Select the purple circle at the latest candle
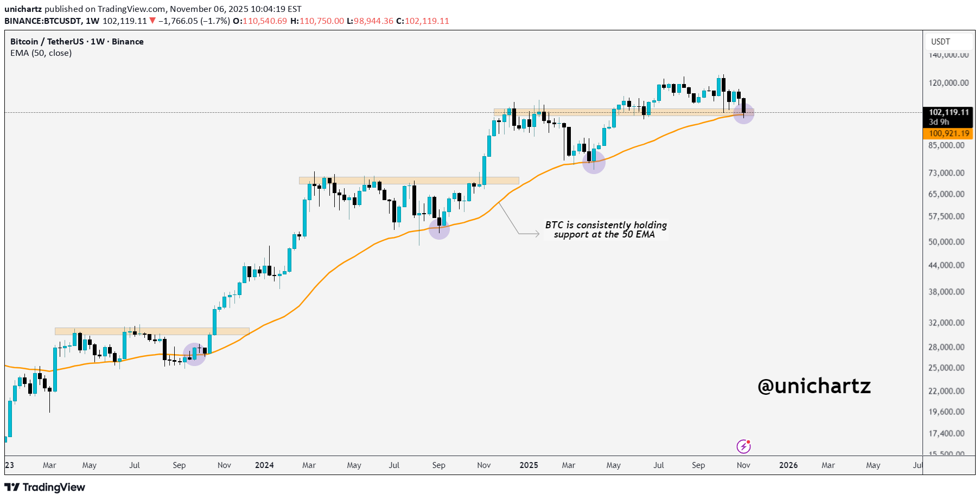This screenshot has height=500, width=980. [743, 113]
